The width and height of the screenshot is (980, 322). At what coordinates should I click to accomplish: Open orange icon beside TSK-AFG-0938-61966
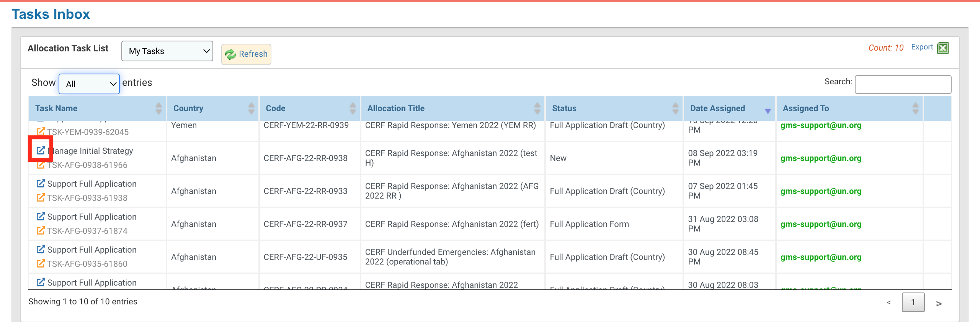41,165
